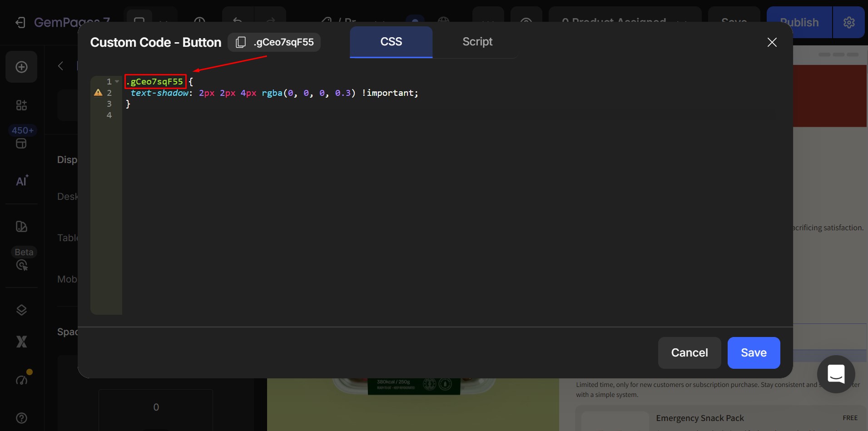Cancel the custom code changes
868x431 pixels.
(x=689, y=352)
